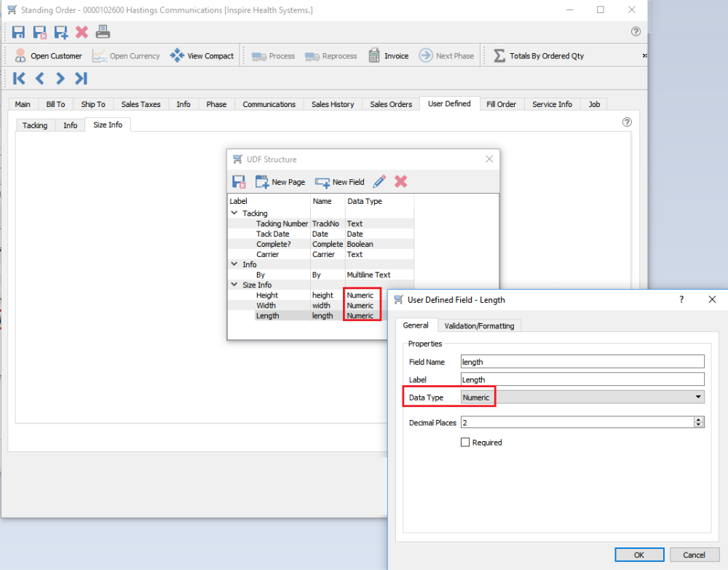Switch to the Main tab
Screen dimensions: 728x570
pos(23,104)
